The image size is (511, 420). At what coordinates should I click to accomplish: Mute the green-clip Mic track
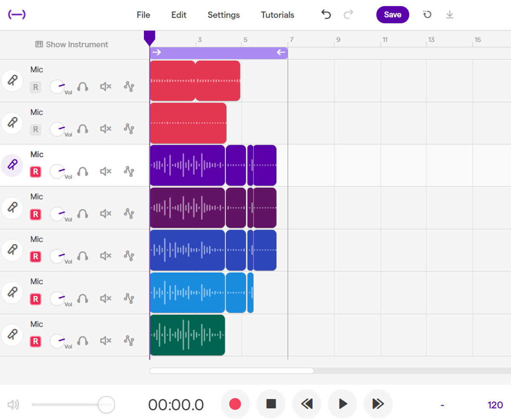pos(106,341)
